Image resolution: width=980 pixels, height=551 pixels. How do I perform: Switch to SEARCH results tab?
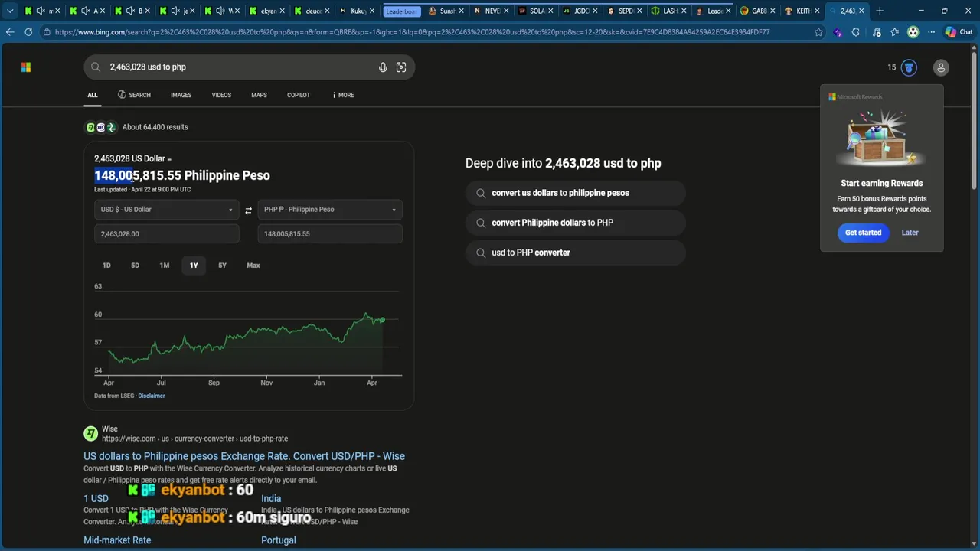tap(134, 95)
